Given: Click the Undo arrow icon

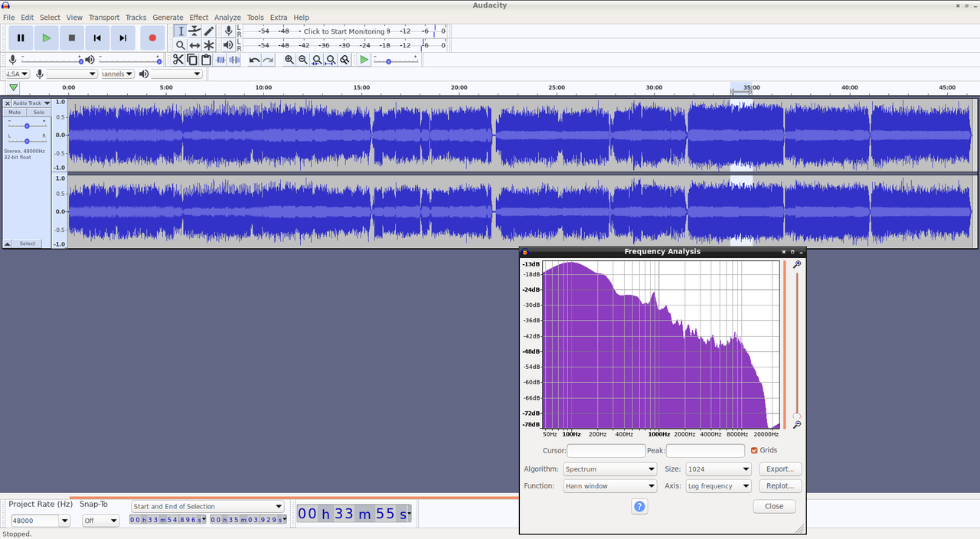Looking at the screenshot, I should click(254, 60).
